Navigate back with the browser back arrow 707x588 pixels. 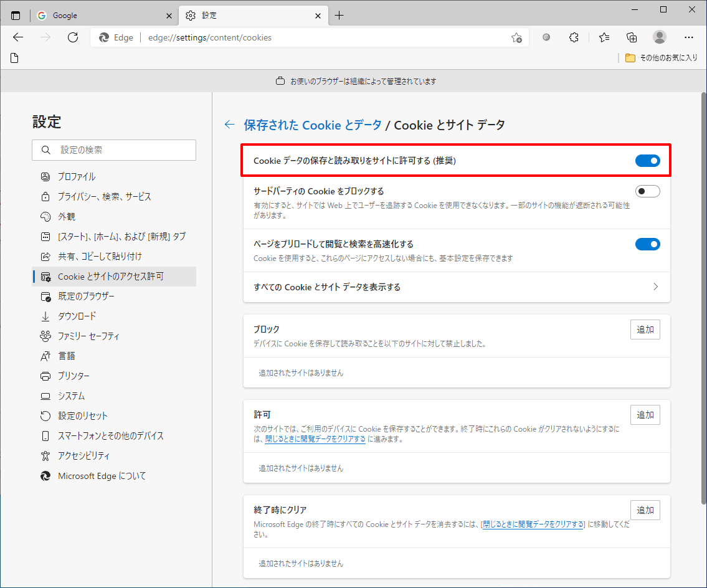click(17, 37)
